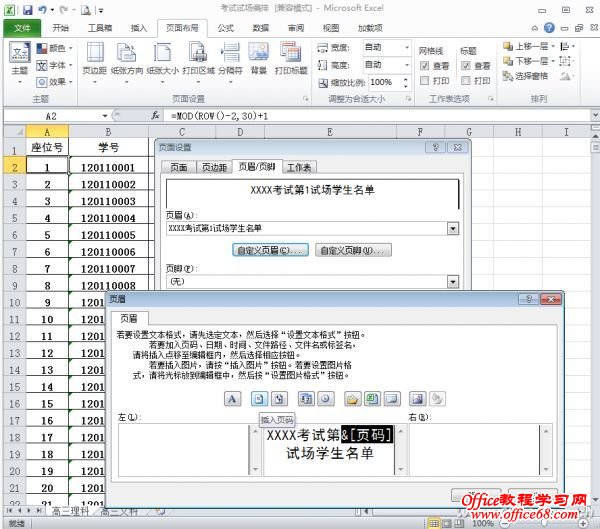The image size is (600, 529).
Task: Open the 颜色 theme colors dropdown
Action: tap(54, 48)
